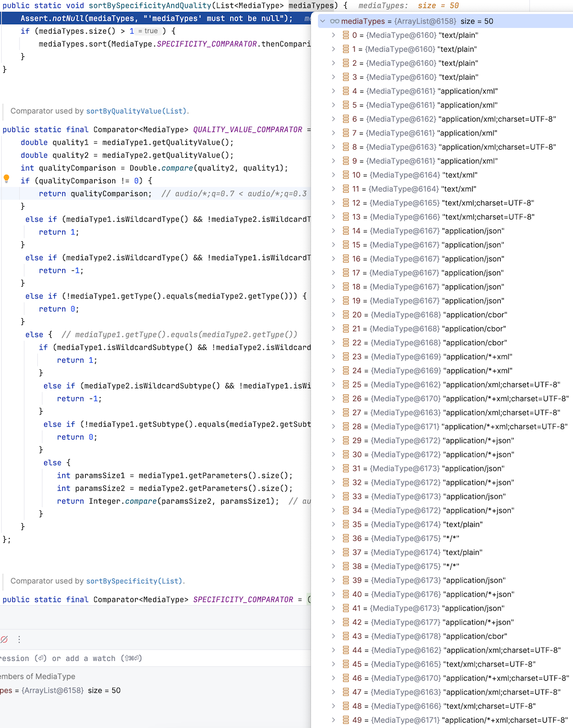Toggle the mute breakpoints icon
This screenshot has height=728, width=573.
tap(4, 639)
